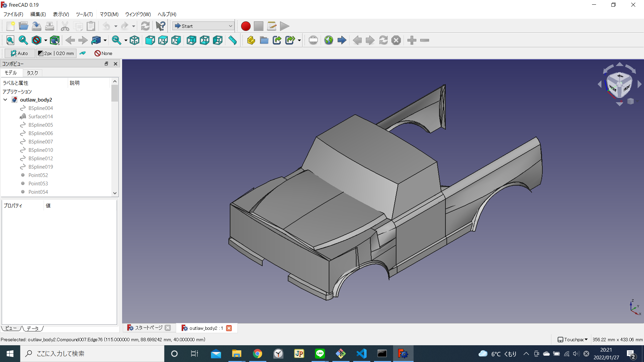Open Chrome from the taskbar
The height and width of the screenshot is (362, 644).
point(257,354)
